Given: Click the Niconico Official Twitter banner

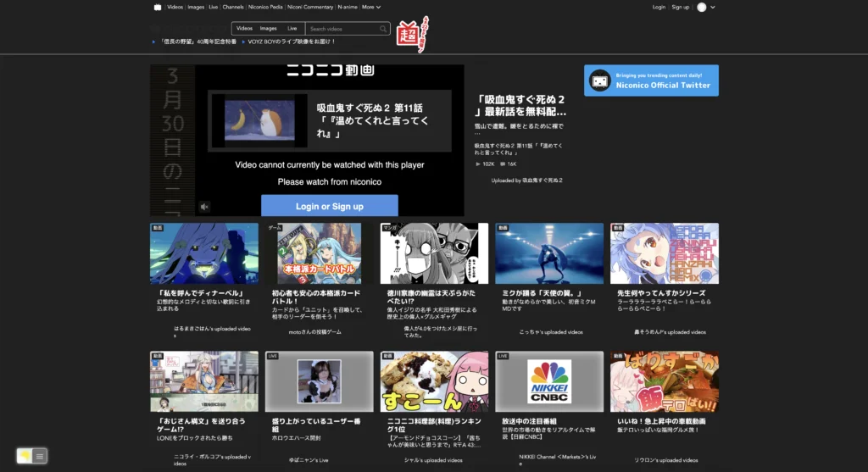Looking at the screenshot, I should 651,81.
